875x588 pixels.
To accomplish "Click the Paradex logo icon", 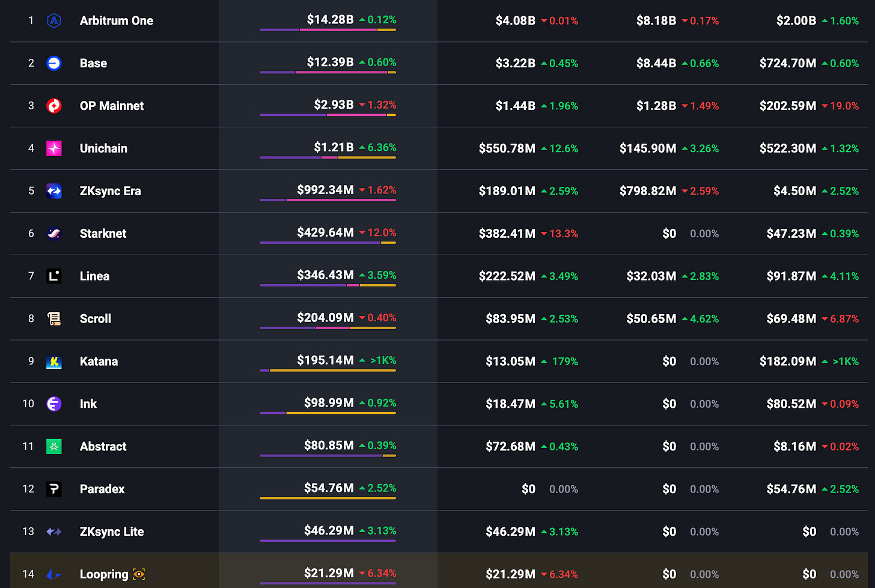I will pyautogui.click(x=54, y=489).
